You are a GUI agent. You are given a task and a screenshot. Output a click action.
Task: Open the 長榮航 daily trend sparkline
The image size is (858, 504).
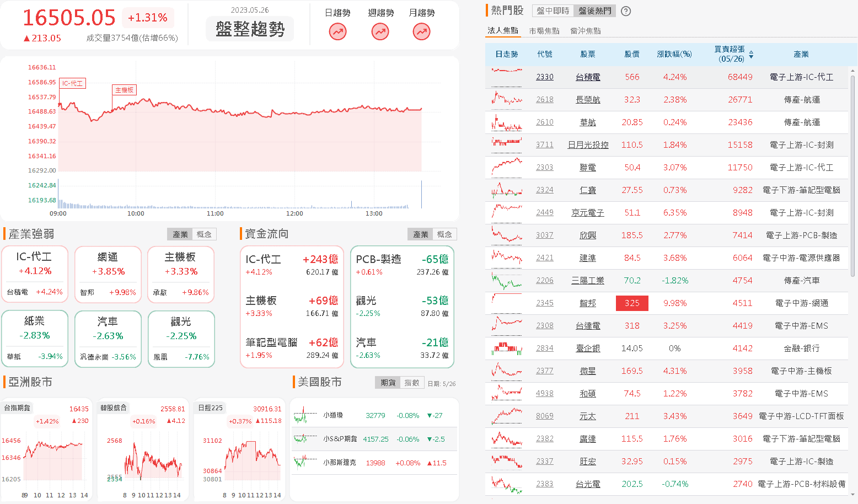[507, 99]
